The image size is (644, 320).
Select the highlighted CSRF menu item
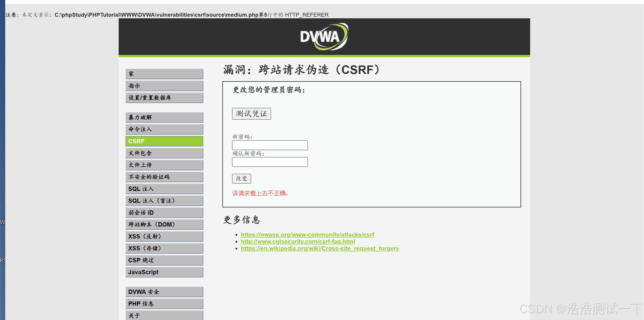[x=164, y=141]
